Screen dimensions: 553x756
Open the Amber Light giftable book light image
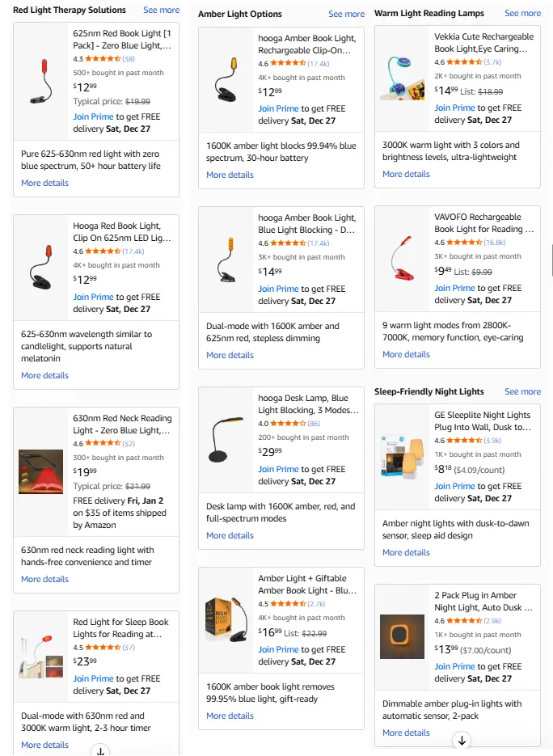[x=225, y=619]
